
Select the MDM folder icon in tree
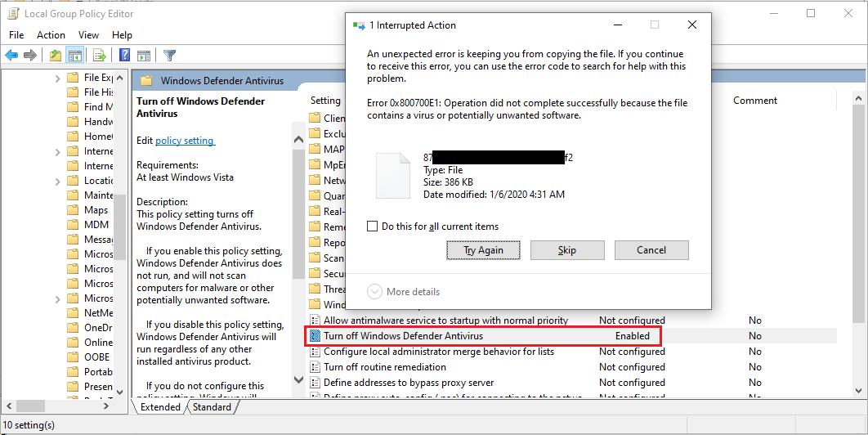pyautogui.click(x=73, y=224)
